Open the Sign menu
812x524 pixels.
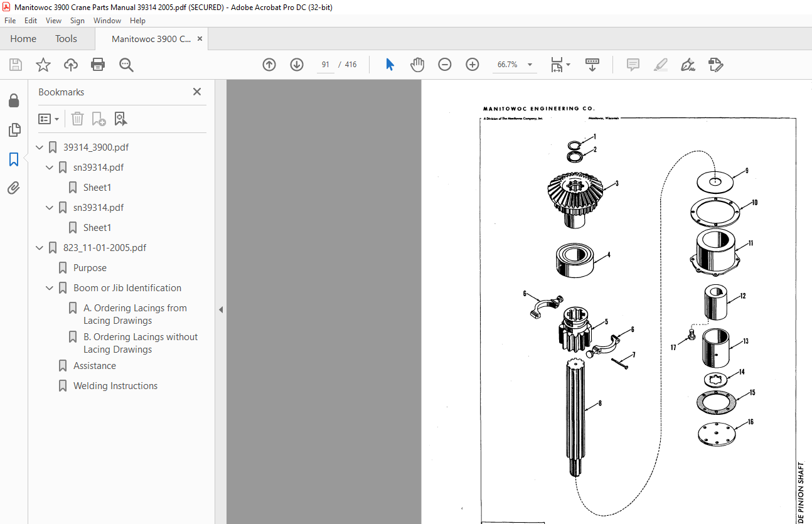point(78,21)
